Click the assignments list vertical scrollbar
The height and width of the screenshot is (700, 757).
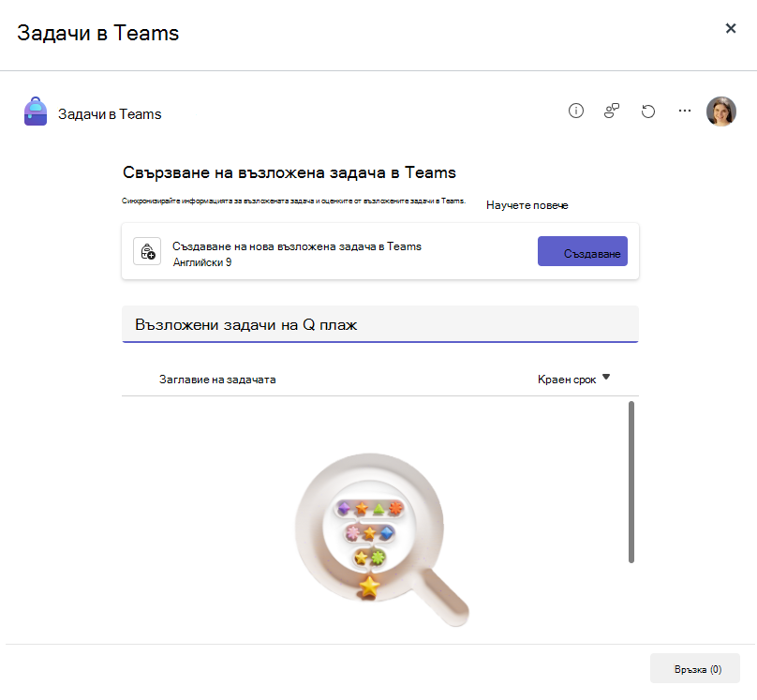pos(631,482)
